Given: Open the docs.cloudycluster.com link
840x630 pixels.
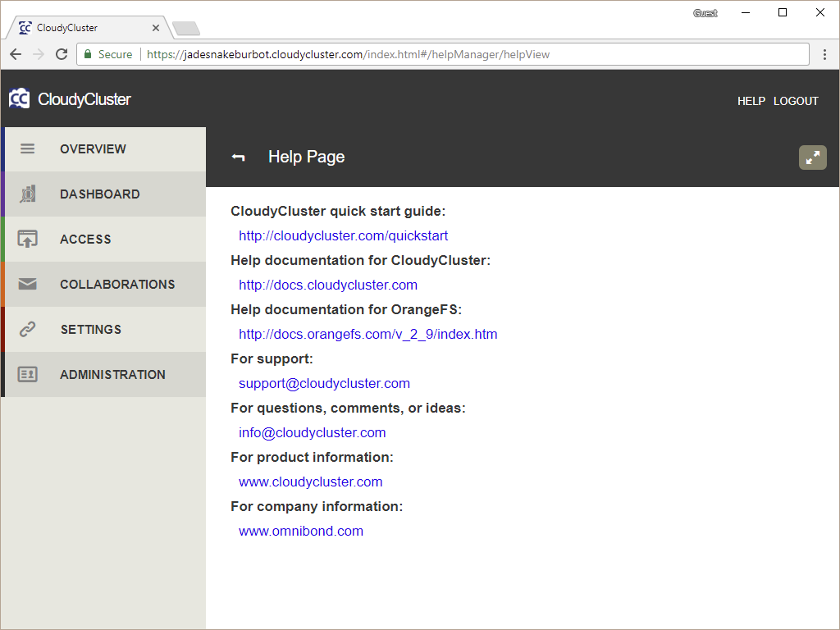Looking at the screenshot, I should pyautogui.click(x=328, y=285).
